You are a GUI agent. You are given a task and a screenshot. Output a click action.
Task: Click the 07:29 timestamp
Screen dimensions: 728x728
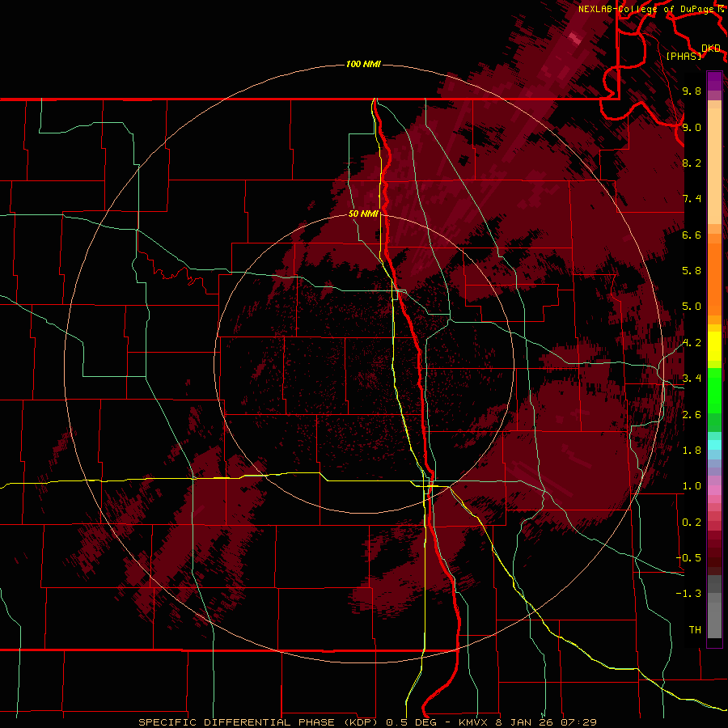coord(579,722)
